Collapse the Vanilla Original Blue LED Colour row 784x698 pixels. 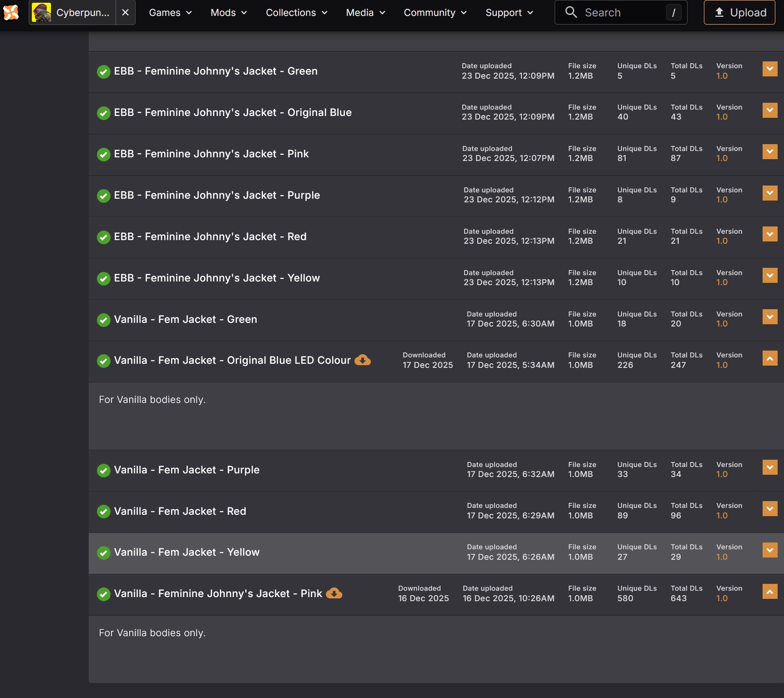(x=770, y=358)
